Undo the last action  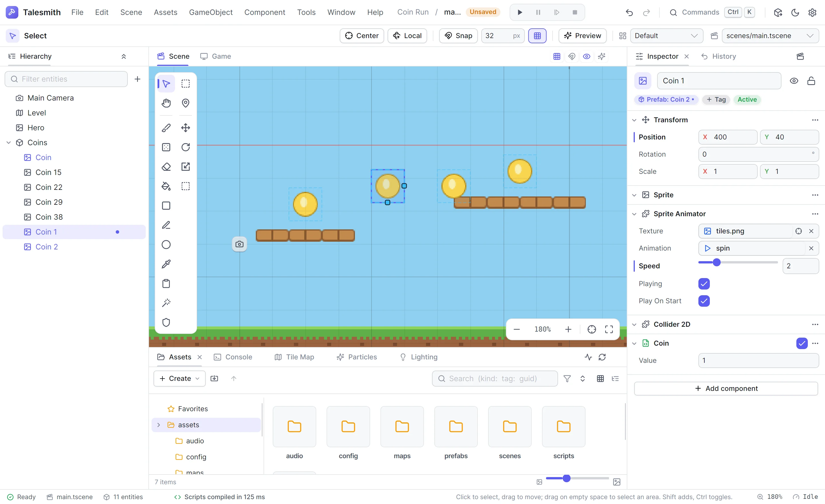click(629, 12)
